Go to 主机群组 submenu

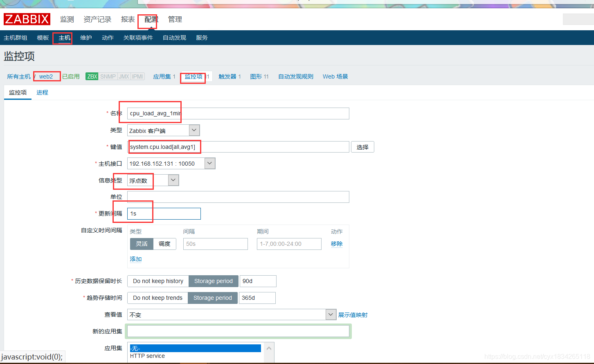pyautogui.click(x=16, y=38)
